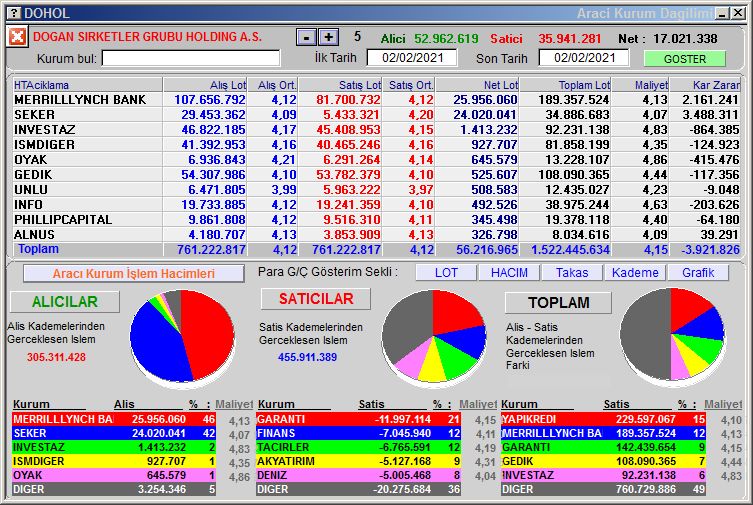Click the ALICILAR button
This screenshot has width=753, height=505.
pos(65,301)
